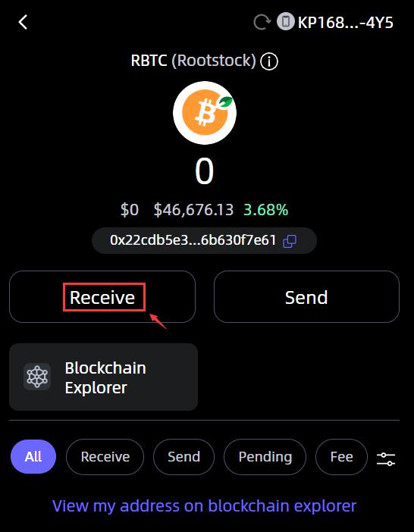Click the 0x22cdb5e3...6b630f7e61 address pill
This screenshot has height=532, width=414.
click(x=204, y=240)
